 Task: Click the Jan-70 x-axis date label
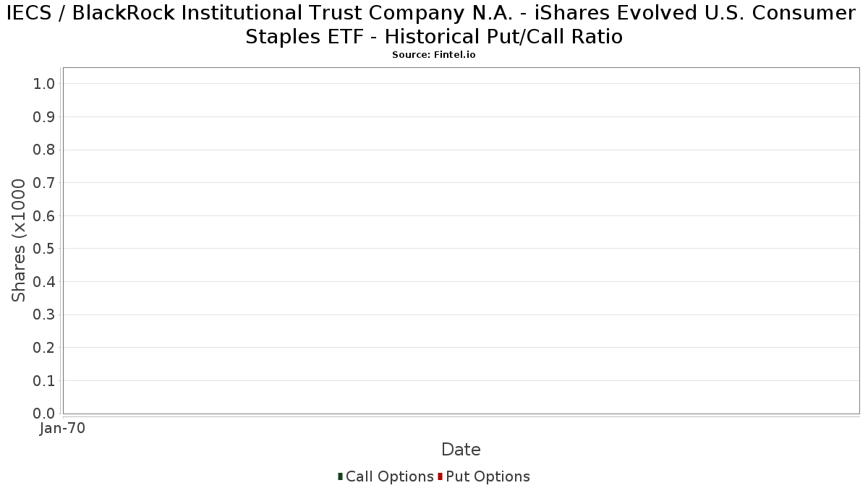coord(63,429)
